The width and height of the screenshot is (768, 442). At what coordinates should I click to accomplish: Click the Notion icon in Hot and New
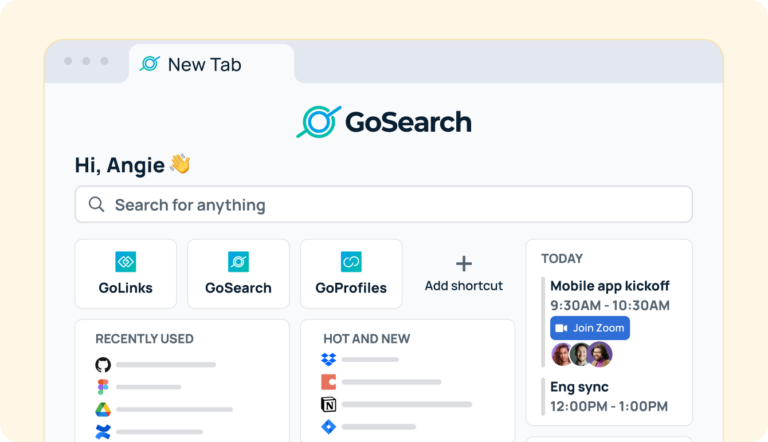tap(329, 404)
